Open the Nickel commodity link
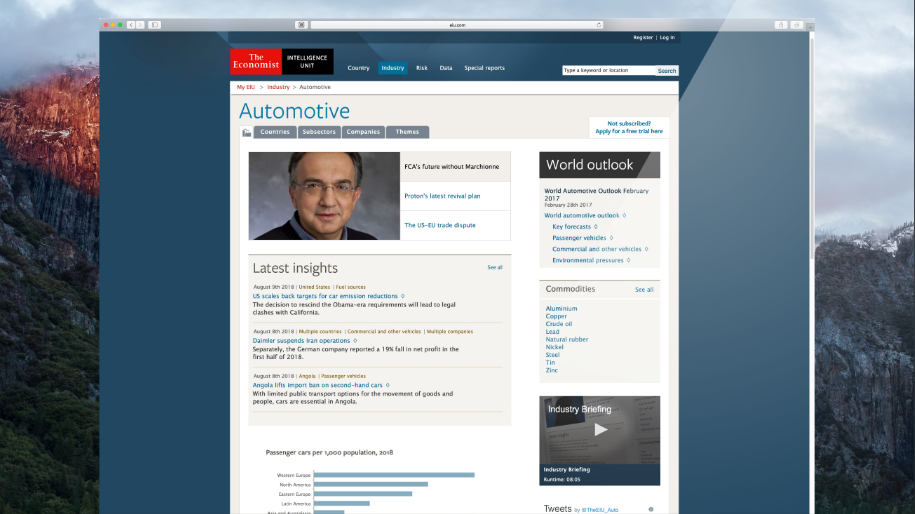 point(554,347)
